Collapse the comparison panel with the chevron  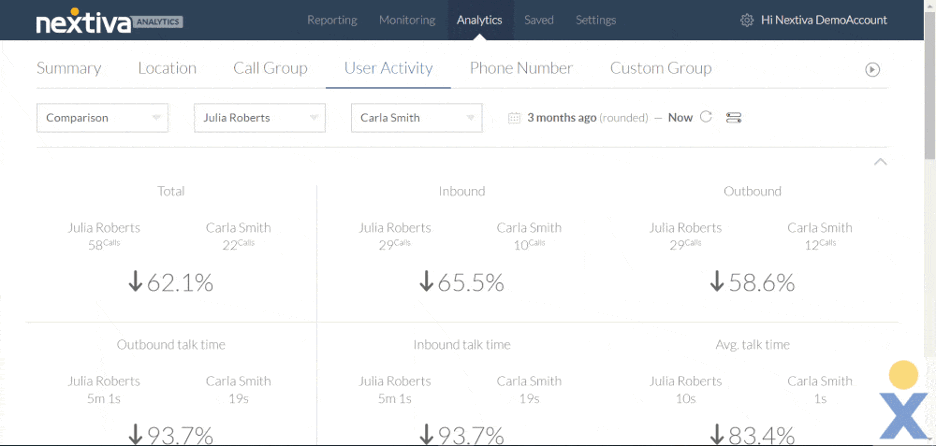pos(880,162)
